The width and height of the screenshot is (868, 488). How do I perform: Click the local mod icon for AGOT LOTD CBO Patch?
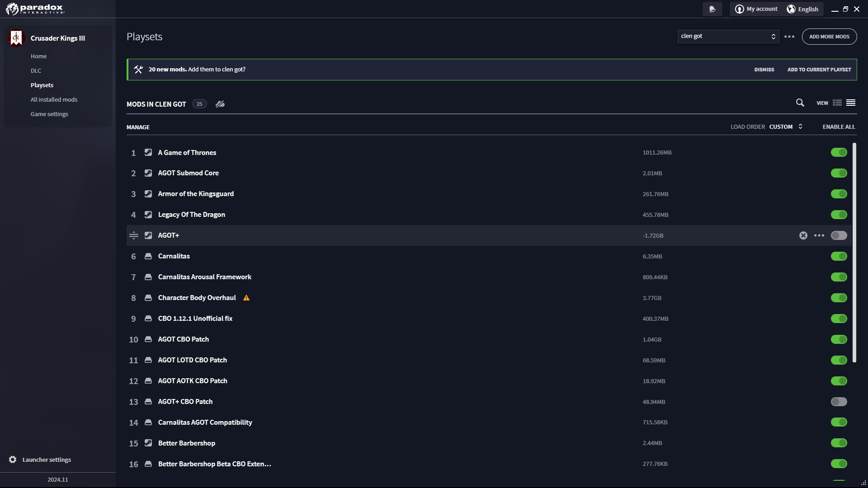(x=148, y=360)
